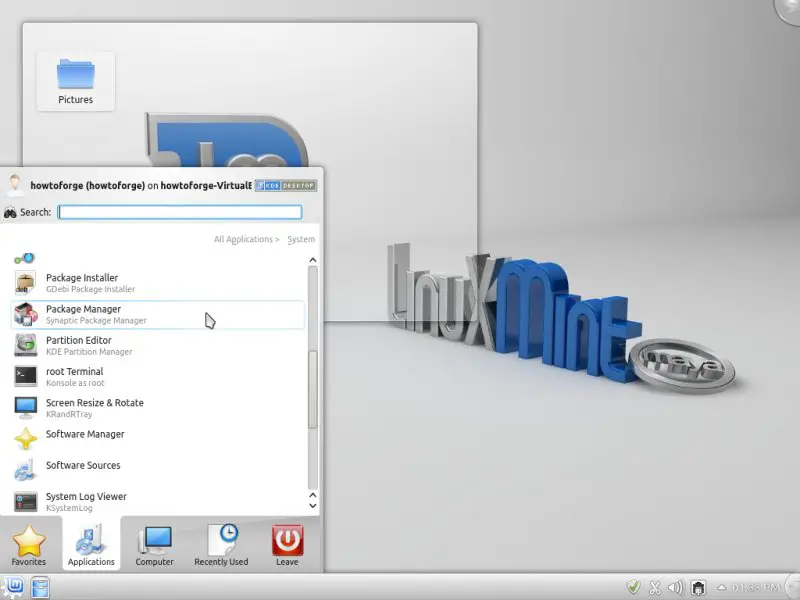Switch to the Computer tab
The height and width of the screenshot is (600, 800).
click(155, 545)
